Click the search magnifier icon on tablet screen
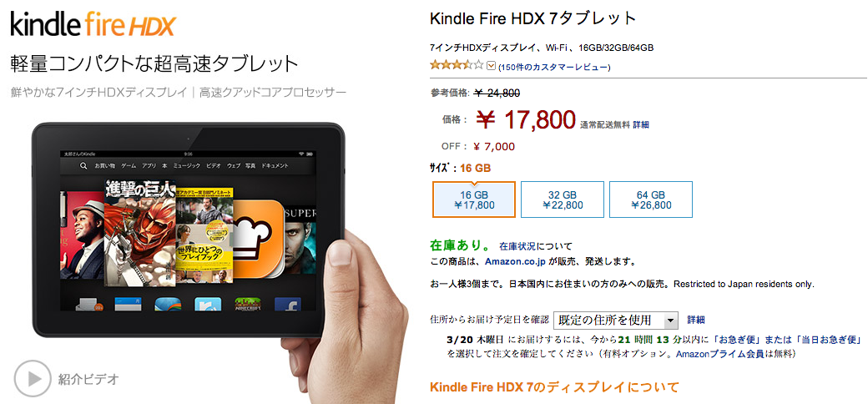This screenshot has width=868, height=404. pyautogui.click(x=83, y=165)
